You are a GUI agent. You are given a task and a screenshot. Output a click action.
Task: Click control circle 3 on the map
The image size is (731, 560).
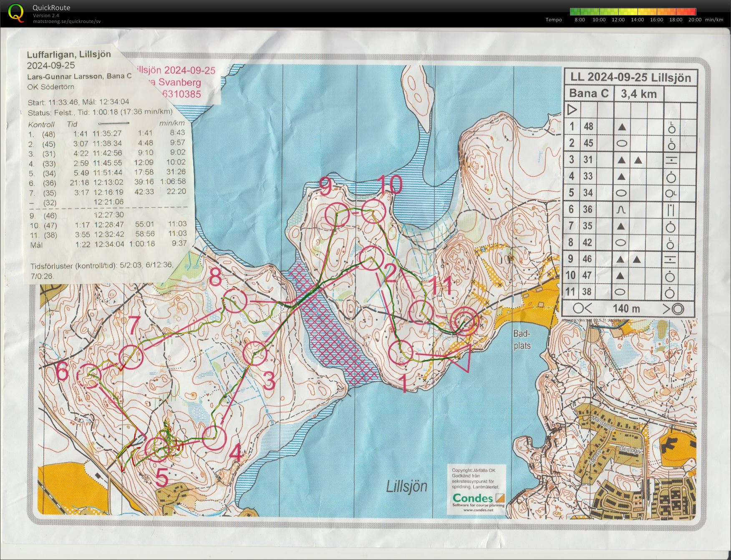pyautogui.click(x=255, y=353)
